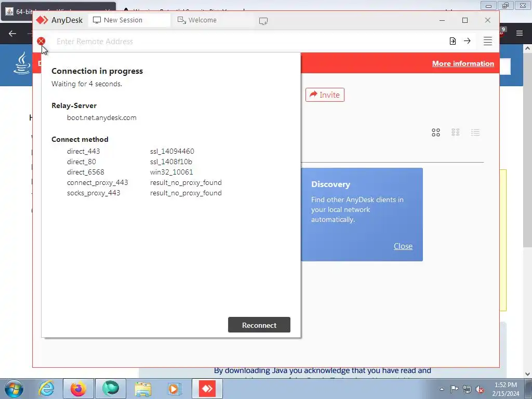
Task: Switch to the Welcome tab
Action: 212,20
